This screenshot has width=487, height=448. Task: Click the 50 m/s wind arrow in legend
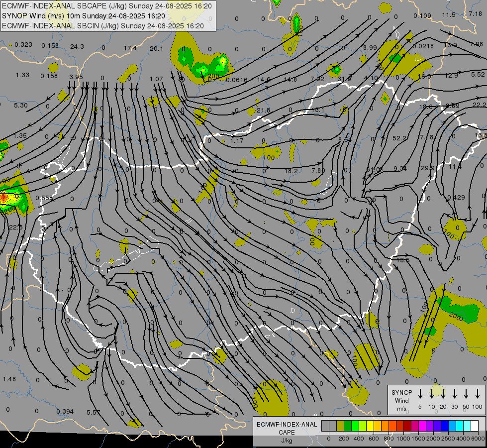(466, 394)
